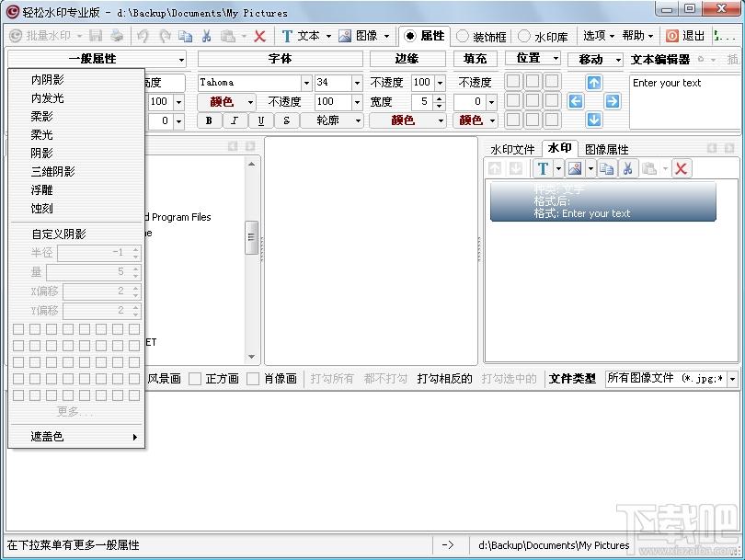745x560 pixels.
Task: Click the cut scissors icon in main toolbar
Action: (206, 36)
